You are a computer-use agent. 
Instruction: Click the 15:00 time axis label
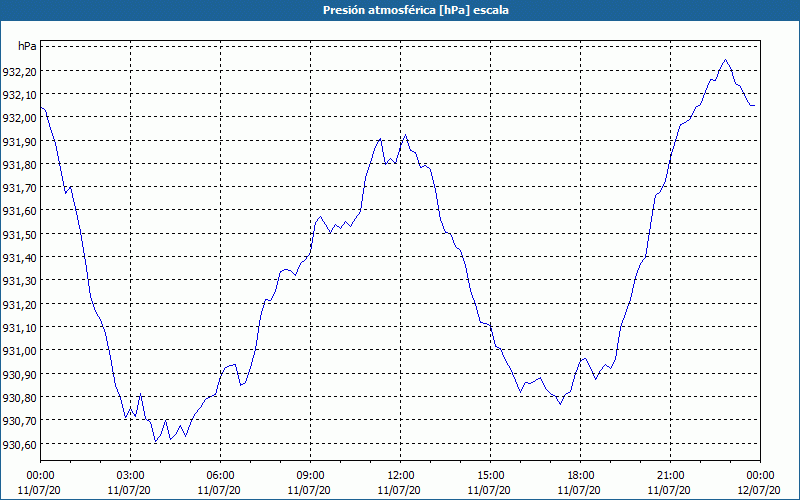pos(490,476)
